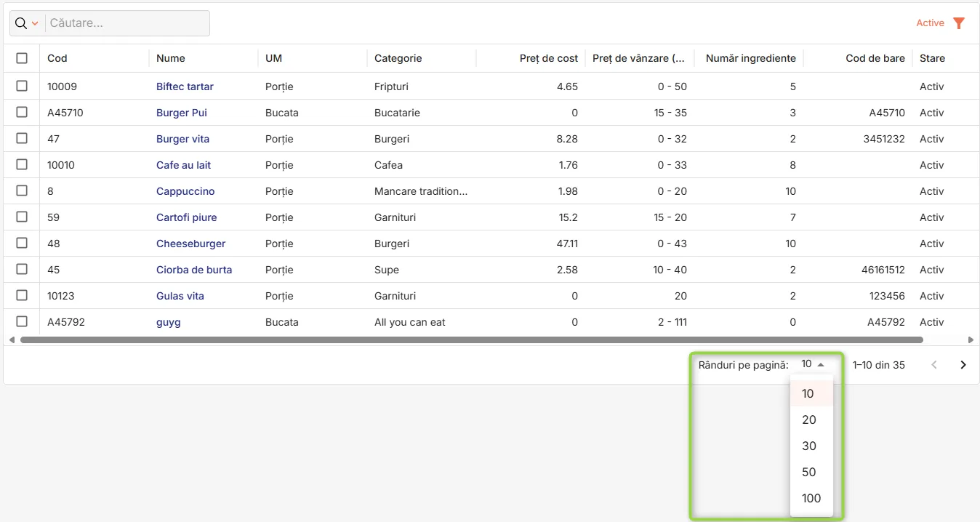This screenshot has height=522, width=980.
Task: Check the Biftec tartar row checkbox
Action: (x=22, y=86)
